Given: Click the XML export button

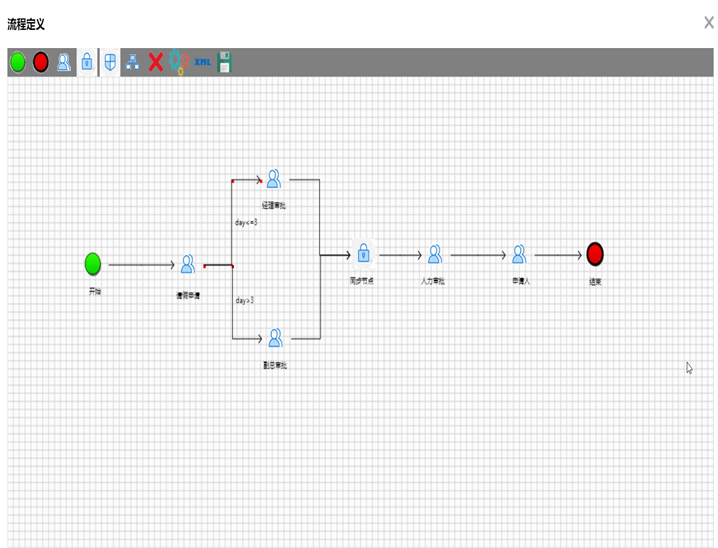Looking at the screenshot, I should [x=203, y=62].
